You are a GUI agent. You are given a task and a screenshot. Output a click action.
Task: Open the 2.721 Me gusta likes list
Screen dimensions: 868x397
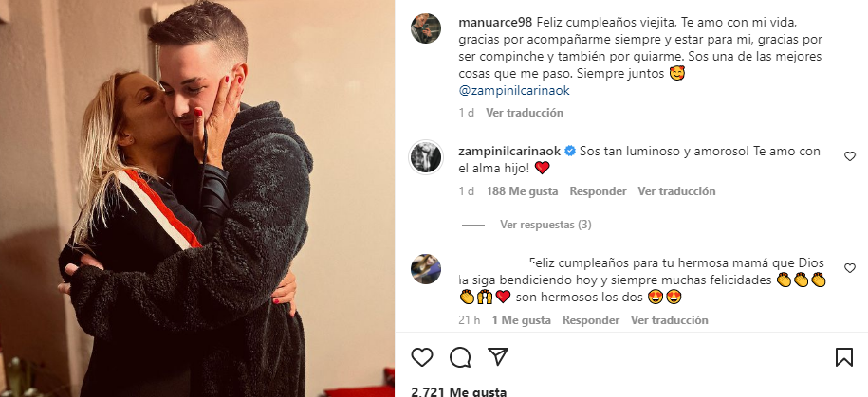coord(458,392)
